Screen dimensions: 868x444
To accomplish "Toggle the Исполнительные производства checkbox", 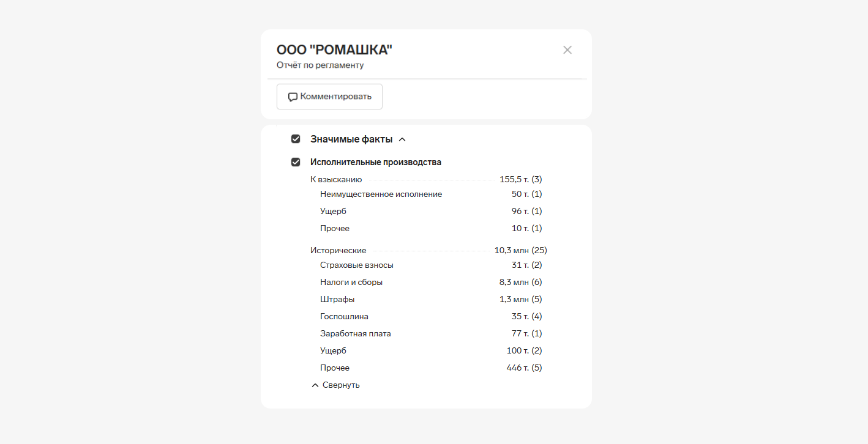I will click(296, 162).
